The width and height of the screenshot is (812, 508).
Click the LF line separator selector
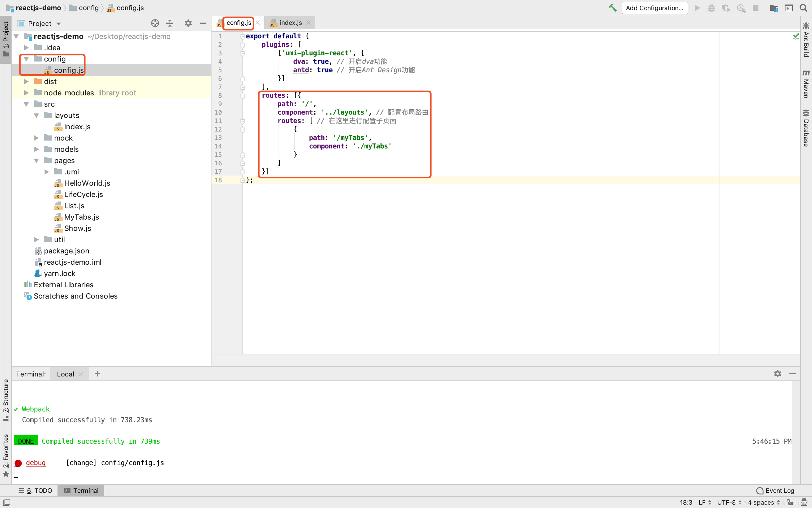[705, 502]
